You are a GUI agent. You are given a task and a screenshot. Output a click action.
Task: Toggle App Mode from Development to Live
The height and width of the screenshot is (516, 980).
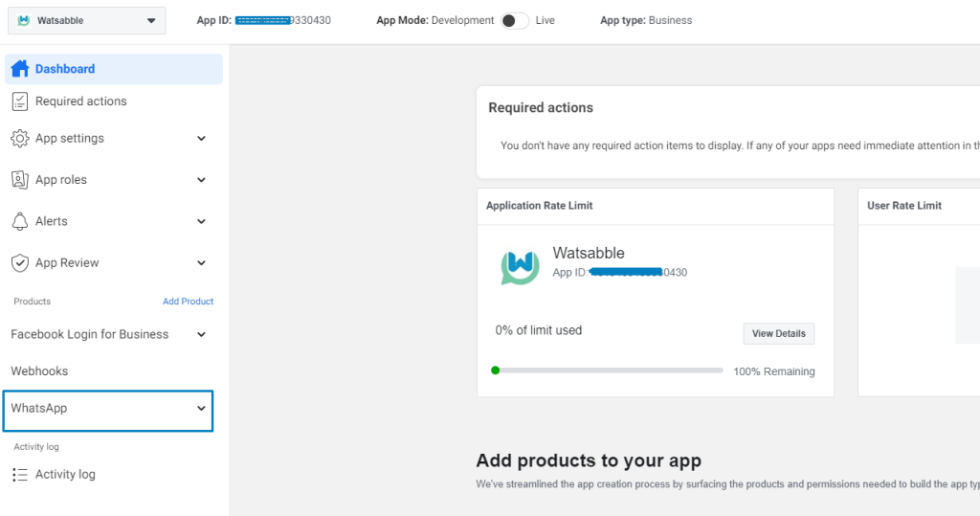pos(514,21)
